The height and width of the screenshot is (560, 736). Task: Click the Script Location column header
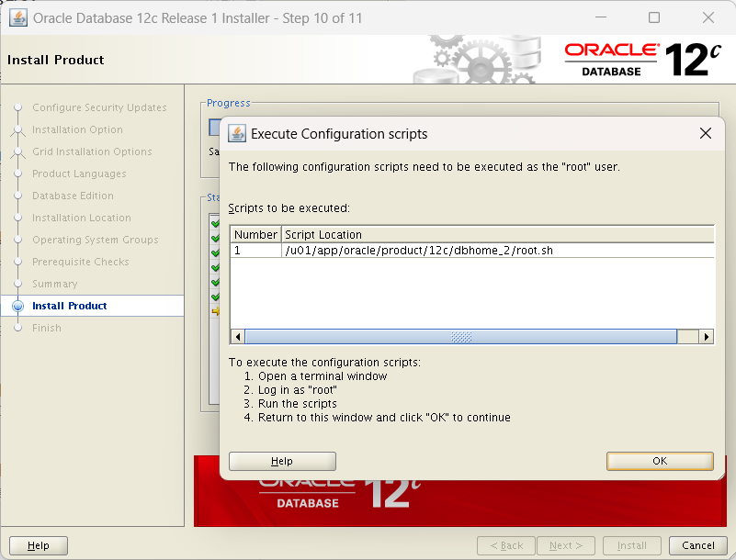499,234
